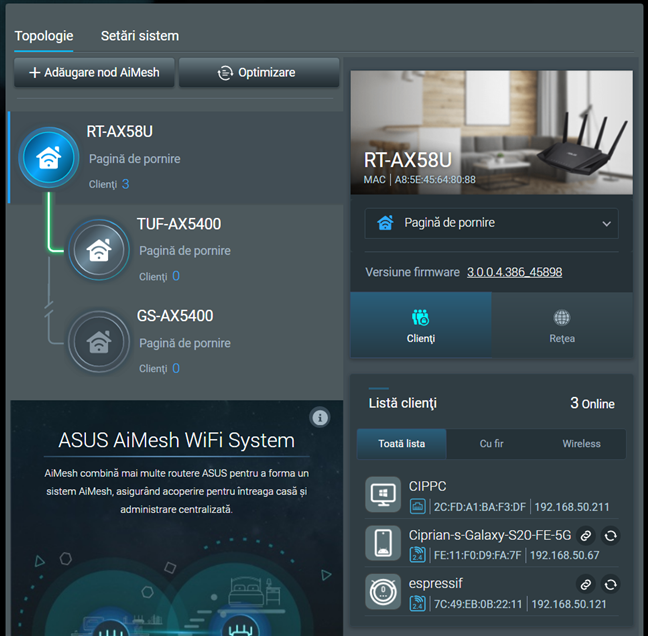Screen dimensions: 648x636
Task: Click the dropdown chevron arrow beside Pagină de pornire
Action: click(x=606, y=224)
